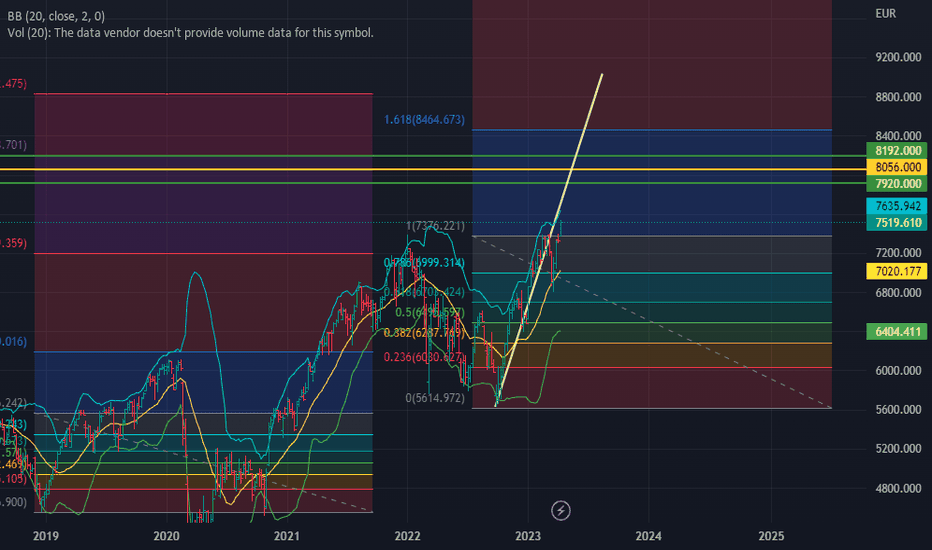
Task: Click the 2020 time axis label
Action: click(166, 536)
